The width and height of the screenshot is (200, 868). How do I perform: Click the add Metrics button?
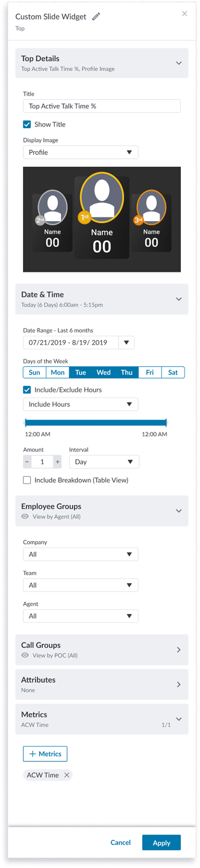click(45, 754)
